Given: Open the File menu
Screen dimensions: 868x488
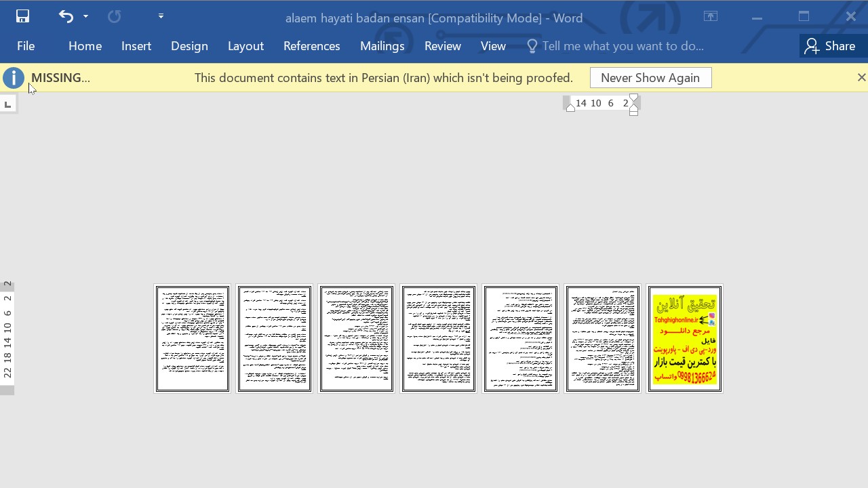Looking at the screenshot, I should point(26,46).
